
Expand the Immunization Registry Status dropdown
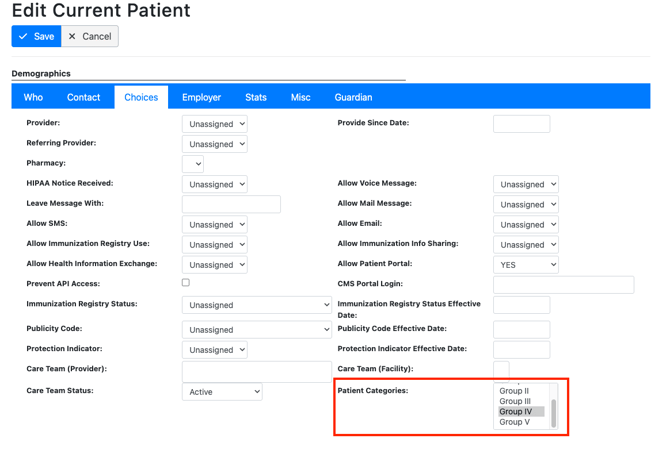click(x=257, y=305)
